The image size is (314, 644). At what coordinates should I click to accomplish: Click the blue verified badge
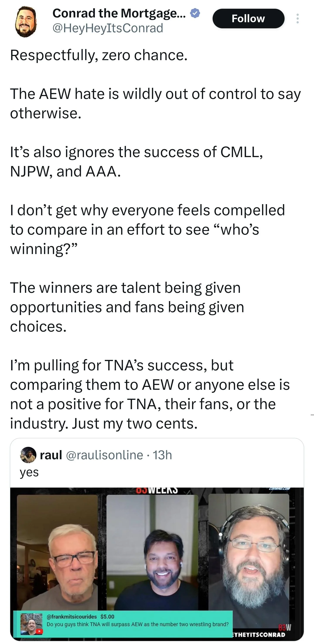(x=195, y=13)
